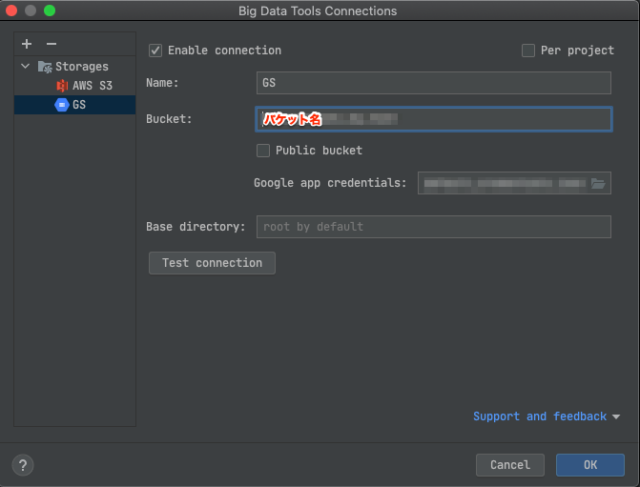Confirm settings with OK button
The image size is (640, 487).
click(x=590, y=465)
